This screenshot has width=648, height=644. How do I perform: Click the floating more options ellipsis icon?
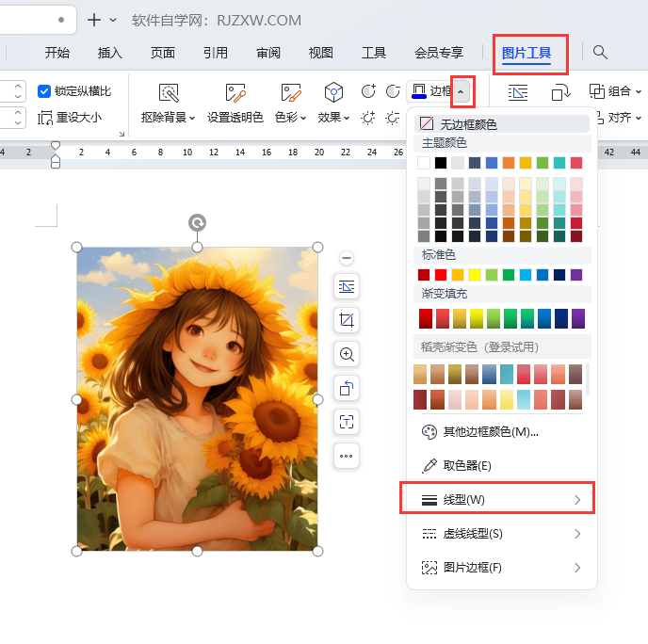pyautogui.click(x=347, y=456)
